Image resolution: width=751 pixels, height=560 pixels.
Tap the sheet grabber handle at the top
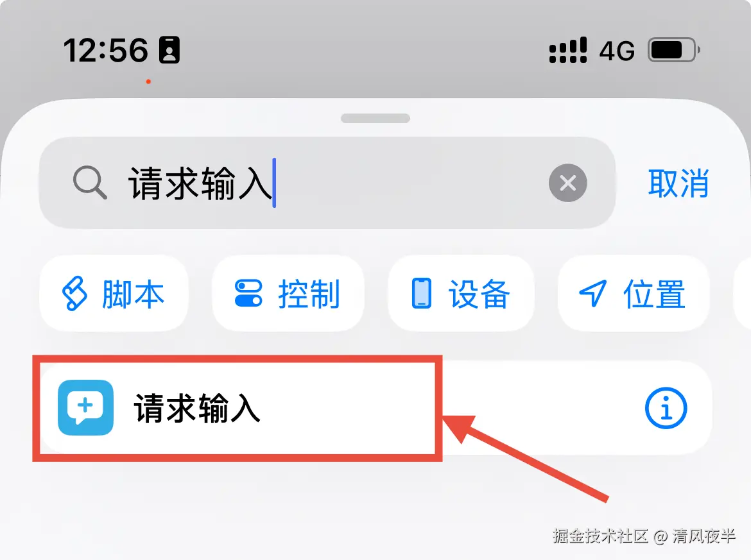pyautogui.click(x=376, y=118)
